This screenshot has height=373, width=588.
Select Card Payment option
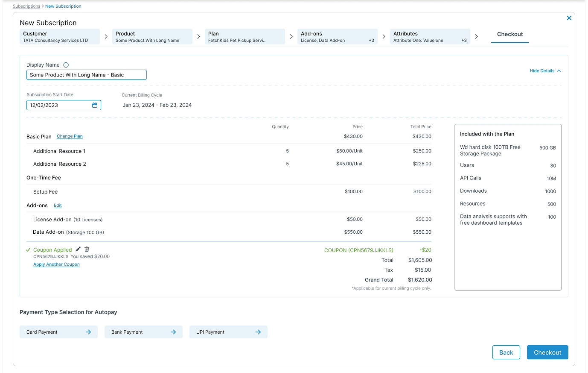point(58,332)
